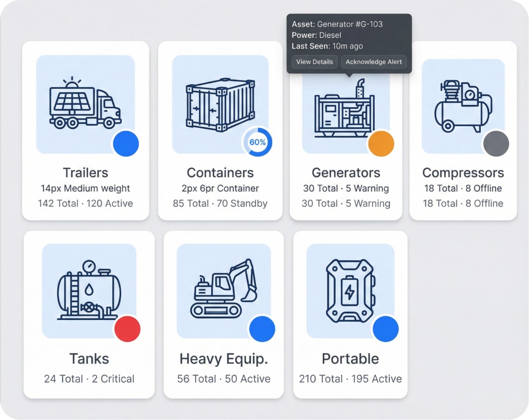Click the red critical dot on Tanks
529x420 pixels.
click(127, 328)
